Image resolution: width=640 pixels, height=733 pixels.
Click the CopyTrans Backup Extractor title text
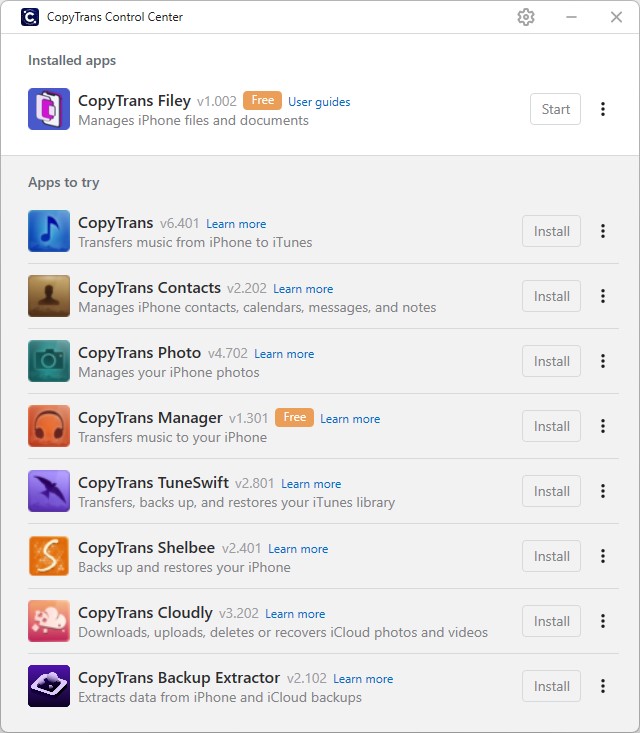coord(179,678)
